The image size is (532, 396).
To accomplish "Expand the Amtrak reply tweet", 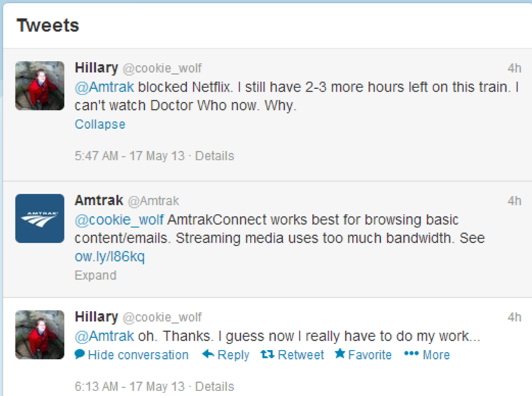I will (95, 276).
